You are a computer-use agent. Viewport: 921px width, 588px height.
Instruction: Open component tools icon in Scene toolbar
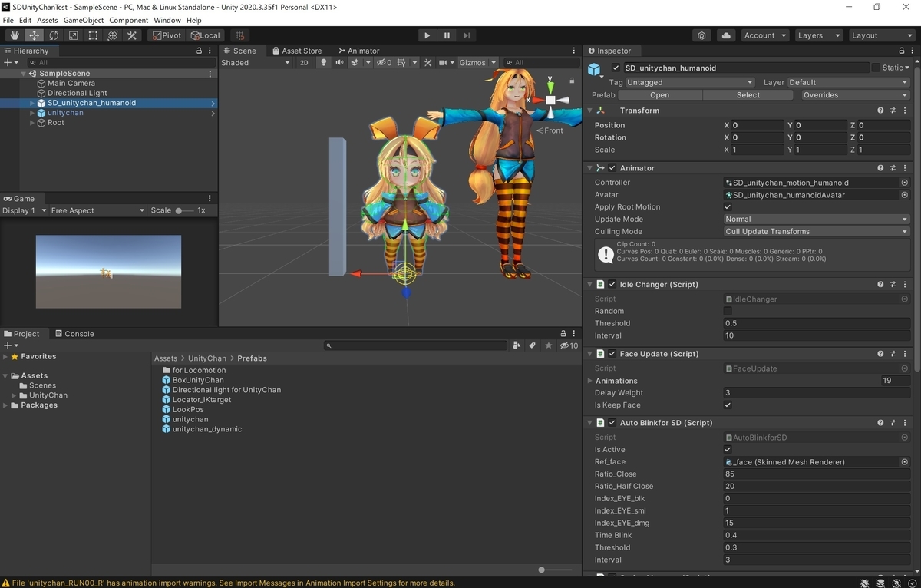click(427, 63)
